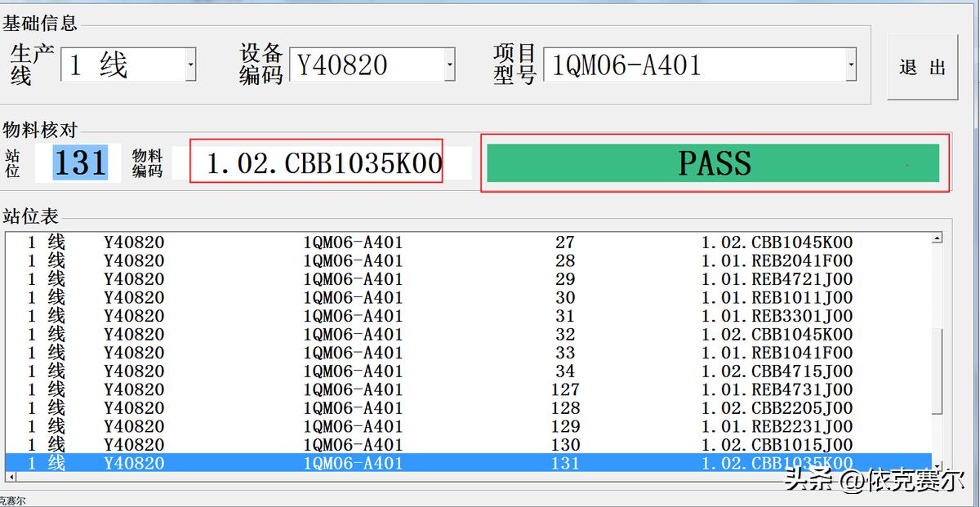Open the 设备编码 device code dropdown
980x507 pixels.
pos(448,65)
